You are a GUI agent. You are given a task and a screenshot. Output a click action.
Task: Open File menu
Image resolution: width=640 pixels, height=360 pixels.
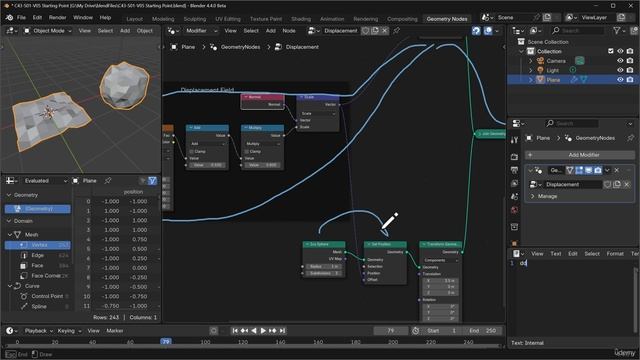(x=21, y=18)
